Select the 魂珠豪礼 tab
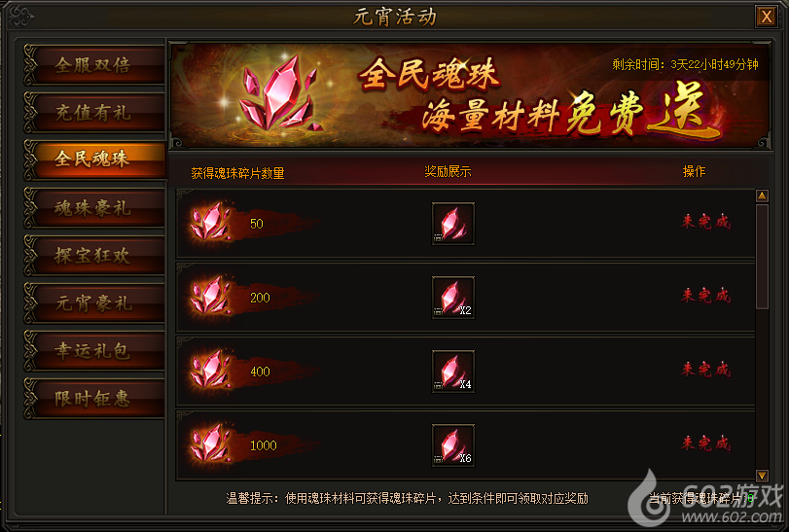789x532 pixels. tap(94, 208)
